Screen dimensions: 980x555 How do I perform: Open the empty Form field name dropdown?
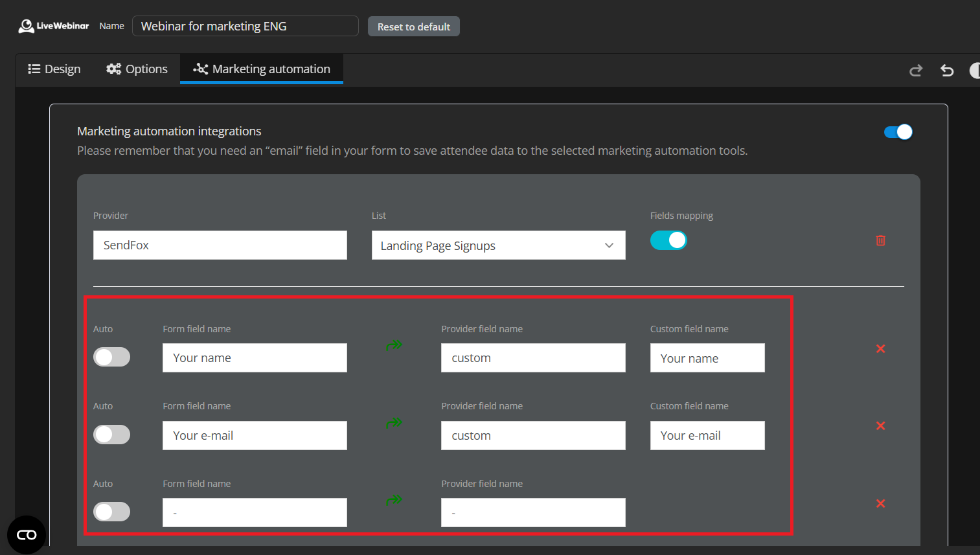[255, 513]
